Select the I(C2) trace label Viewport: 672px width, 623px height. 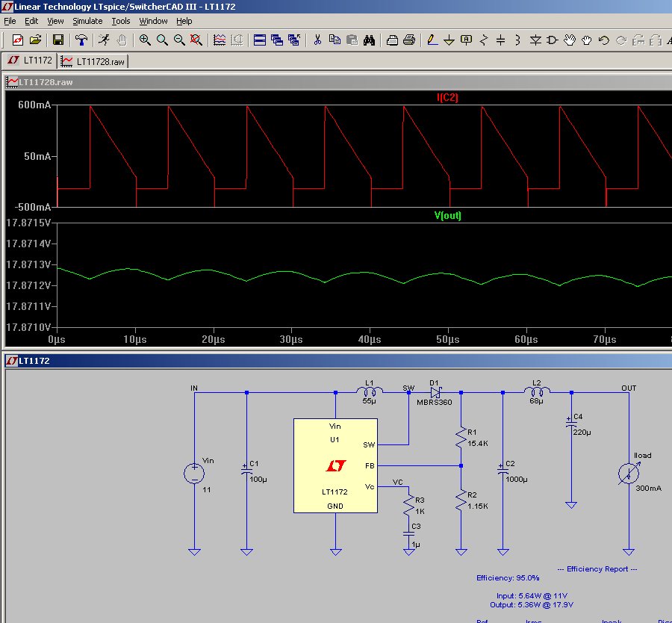(447, 97)
